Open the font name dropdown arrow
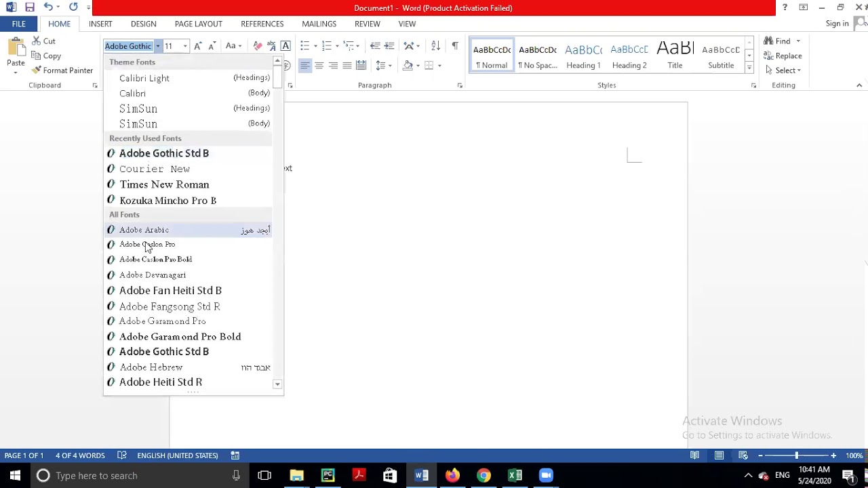The image size is (868, 488). click(158, 46)
